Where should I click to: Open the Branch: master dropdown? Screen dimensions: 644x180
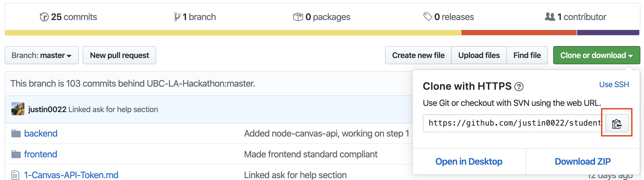[42, 55]
